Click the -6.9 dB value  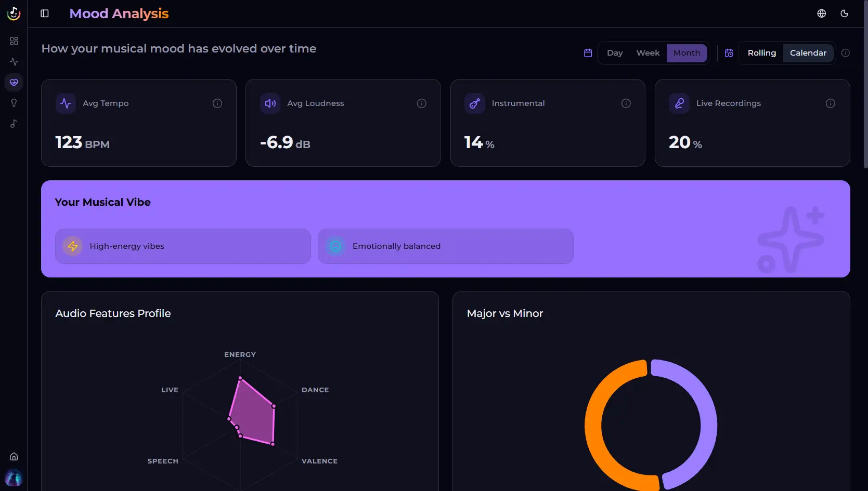[285, 142]
